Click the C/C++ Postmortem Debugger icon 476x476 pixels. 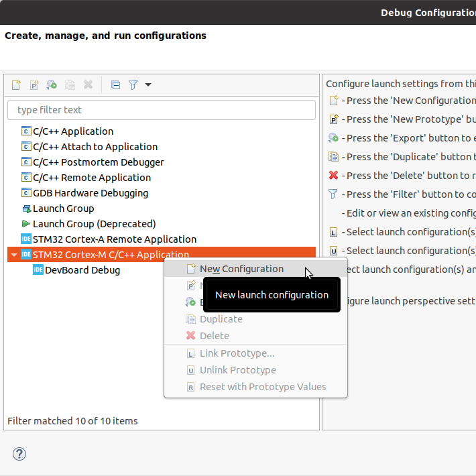tap(26, 162)
